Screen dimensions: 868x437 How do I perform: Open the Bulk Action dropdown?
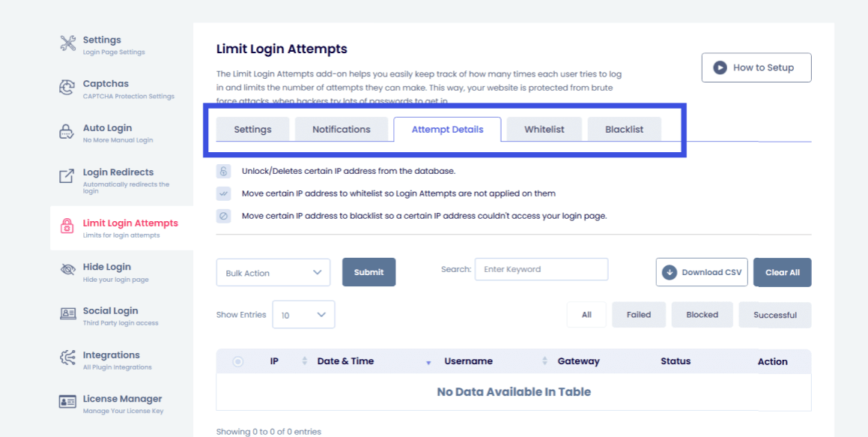pyautogui.click(x=273, y=272)
